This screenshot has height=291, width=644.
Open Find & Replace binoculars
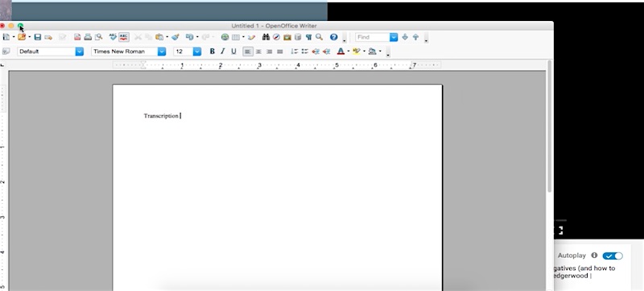(266, 37)
